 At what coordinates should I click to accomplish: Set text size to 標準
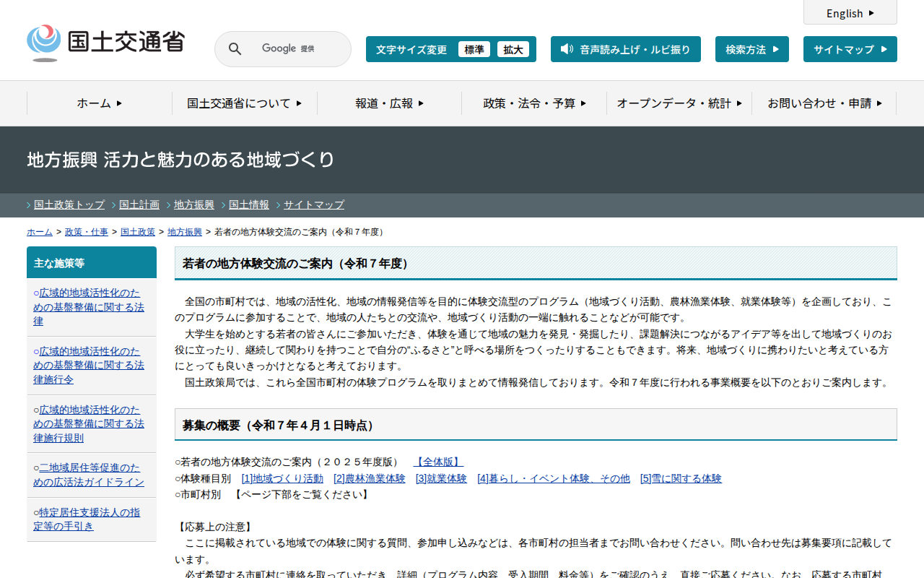coord(474,50)
